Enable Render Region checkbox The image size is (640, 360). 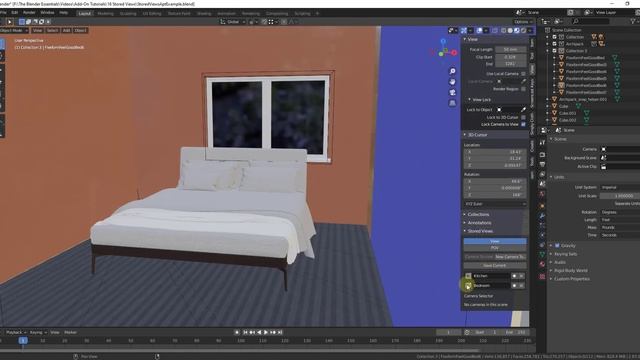[523, 89]
